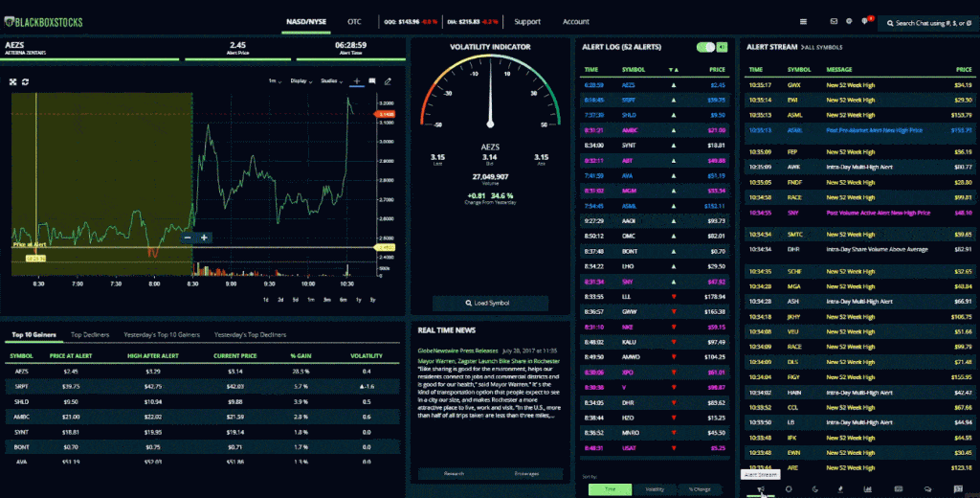The image size is (980, 498).
Task: Click the ST StockTwits icon in bottom toolbar
Action: (x=958, y=489)
